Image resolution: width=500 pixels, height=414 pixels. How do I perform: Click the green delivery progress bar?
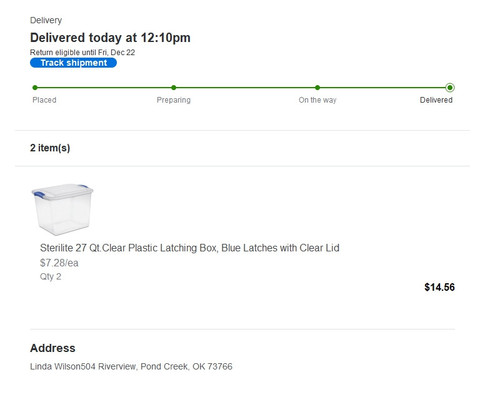pos(242,88)
